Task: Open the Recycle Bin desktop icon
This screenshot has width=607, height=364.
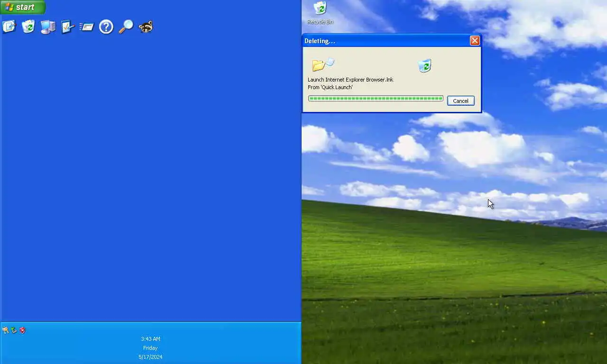Action: click(x=320, y=13)
